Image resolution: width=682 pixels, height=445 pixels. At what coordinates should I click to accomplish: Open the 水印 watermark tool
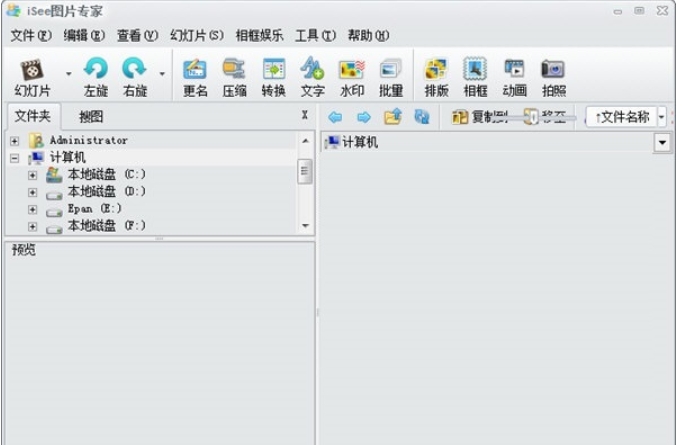[351, 78]
